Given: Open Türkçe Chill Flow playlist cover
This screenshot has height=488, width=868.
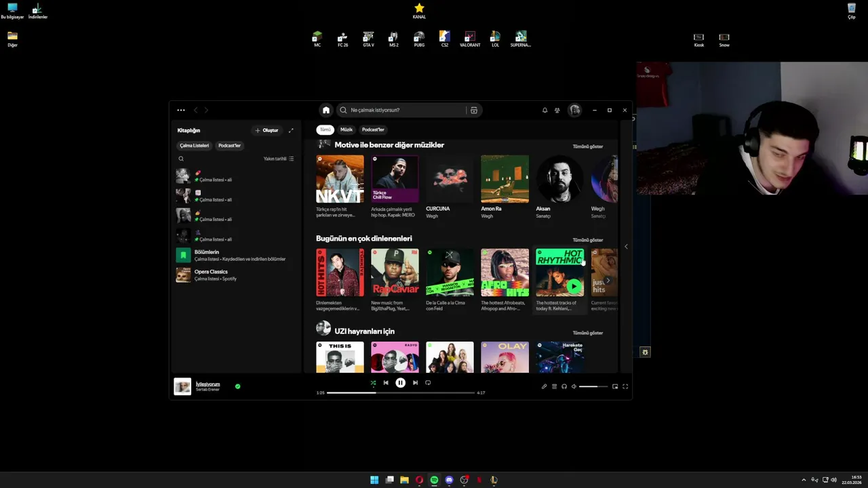Looking at the screenshot, I should [x=395, y=179].
